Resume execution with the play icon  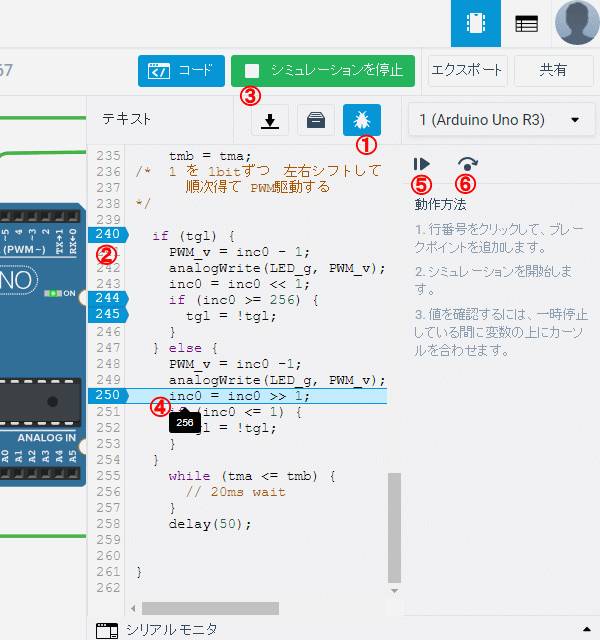422,164
